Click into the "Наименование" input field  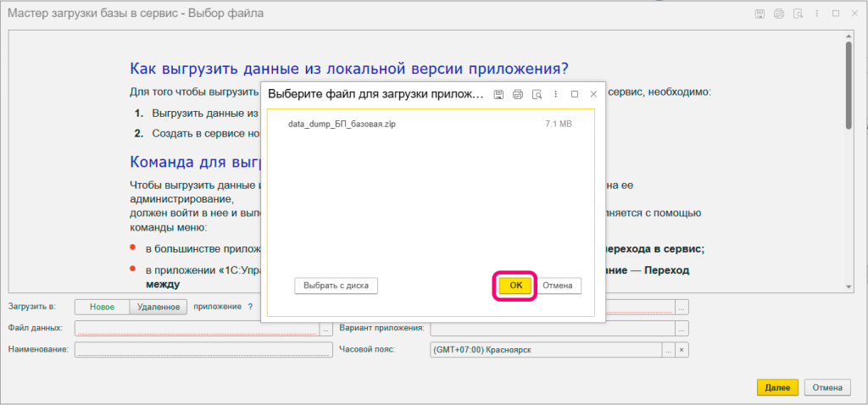(x=203, y=350)
